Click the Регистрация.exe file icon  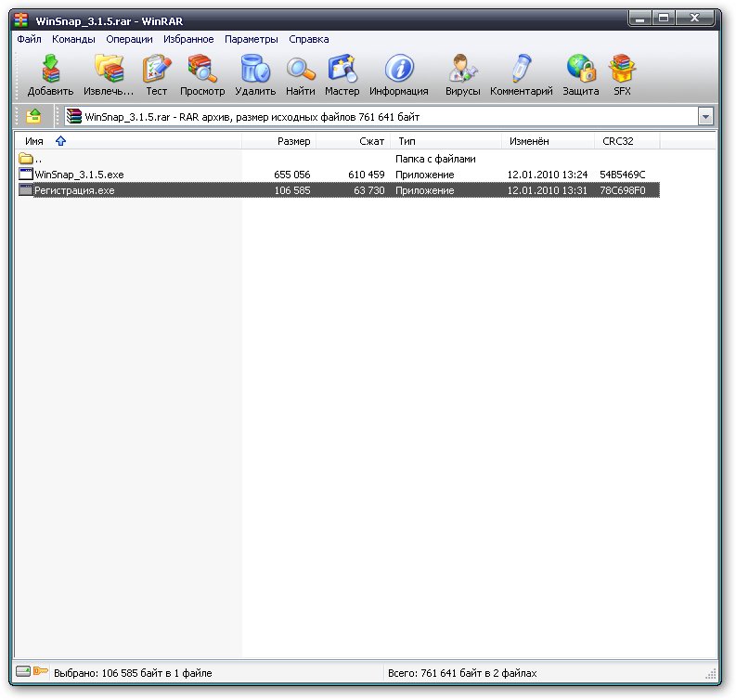26,190
